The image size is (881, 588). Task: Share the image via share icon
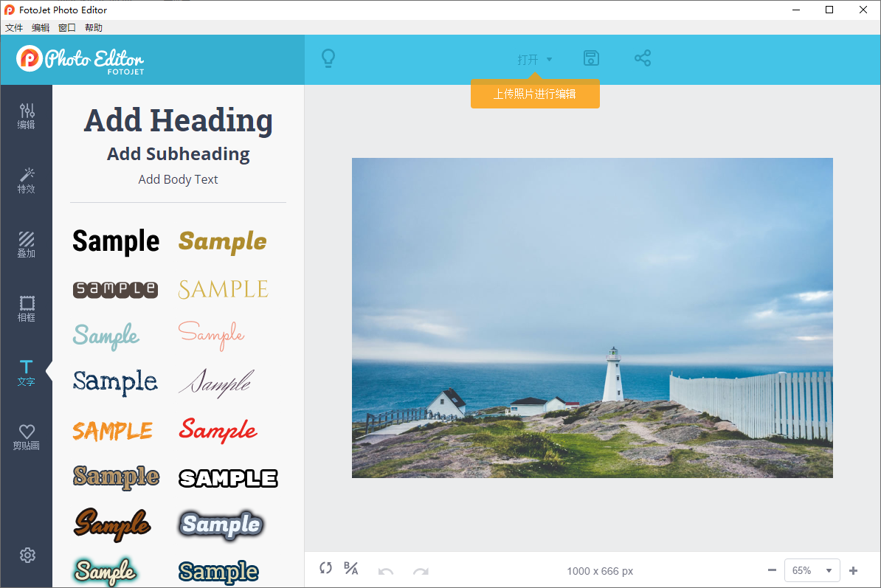coord(643,59)
